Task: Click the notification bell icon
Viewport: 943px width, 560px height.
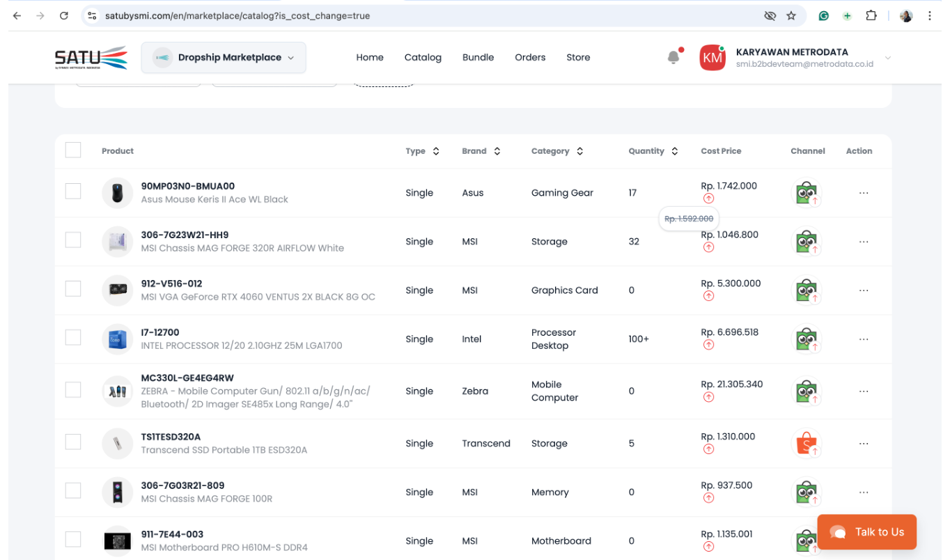Action: click(x=673, y=58)
